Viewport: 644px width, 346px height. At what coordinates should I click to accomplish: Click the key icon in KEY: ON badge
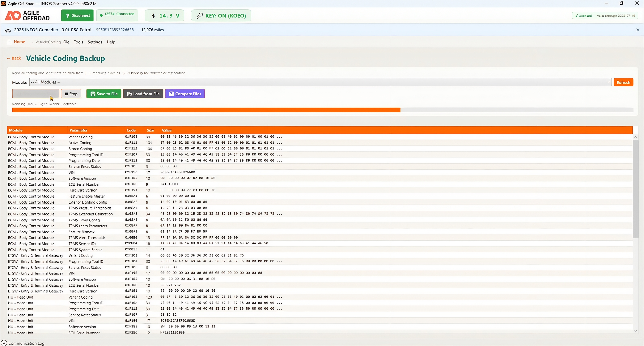pyautogui.click(x=200, y=16)
